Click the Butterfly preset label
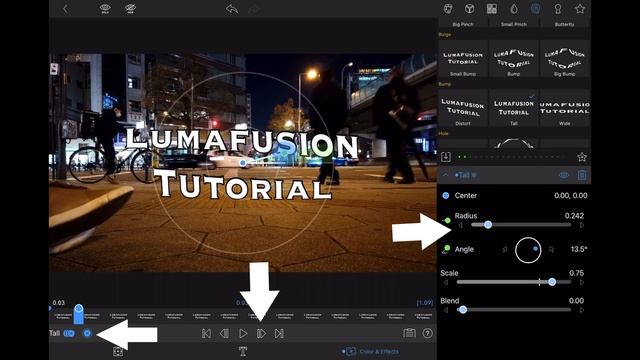Screen dimensions: 640x360 click(564, 24)
